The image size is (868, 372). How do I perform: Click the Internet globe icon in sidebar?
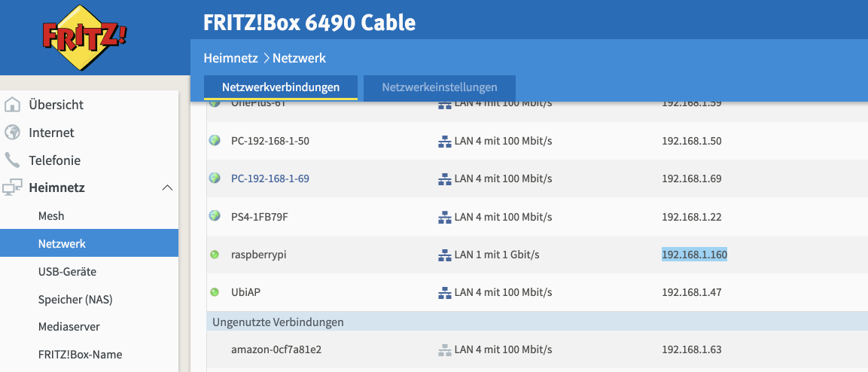(13, 133)
